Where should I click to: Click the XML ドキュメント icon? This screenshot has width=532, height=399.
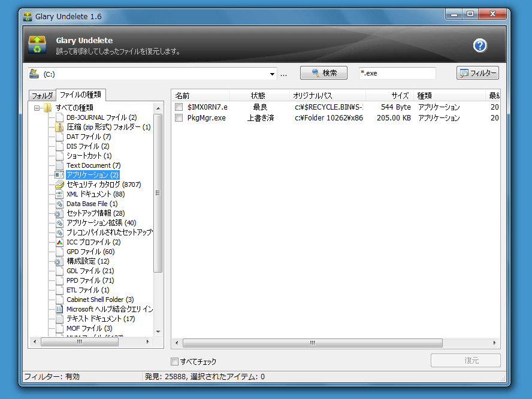(59, 194)
